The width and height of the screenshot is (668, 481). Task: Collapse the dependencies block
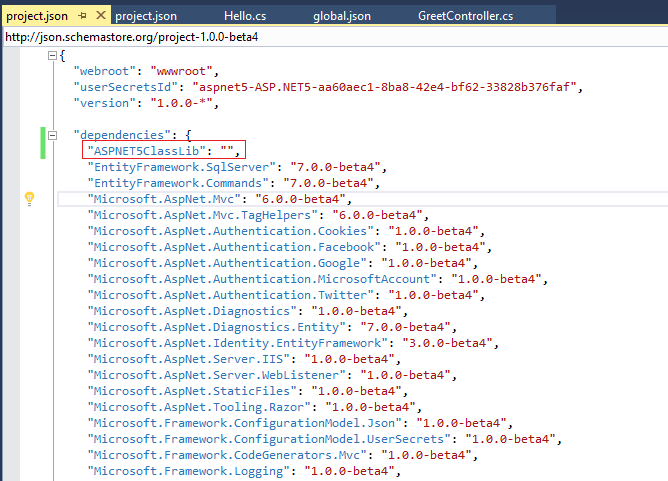pos(52,135)
